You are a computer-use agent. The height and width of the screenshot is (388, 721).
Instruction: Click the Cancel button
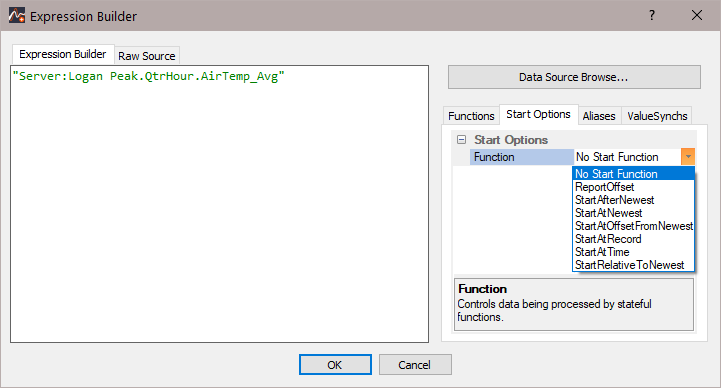415,365
